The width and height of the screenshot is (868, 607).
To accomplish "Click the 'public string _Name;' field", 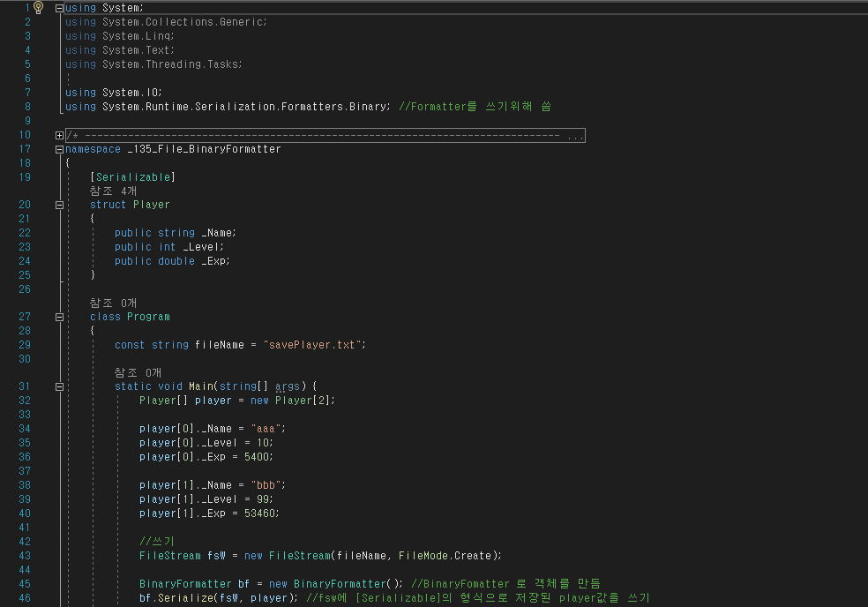I will (x=176, y=233).
